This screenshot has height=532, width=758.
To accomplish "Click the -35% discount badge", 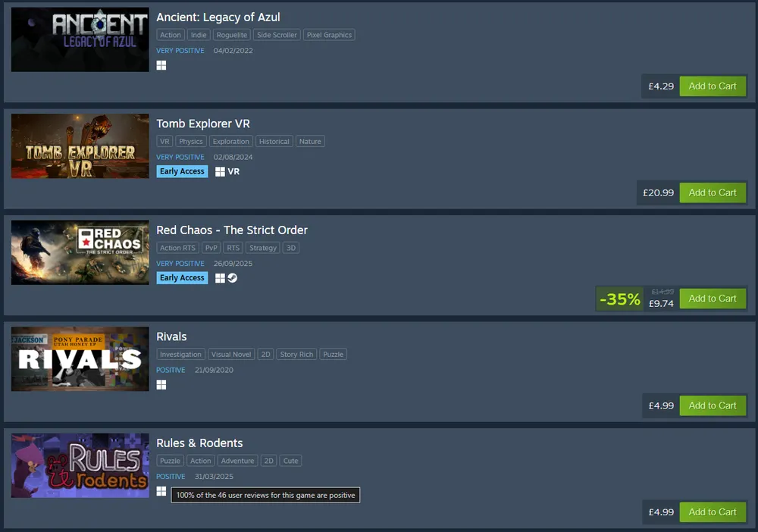I will click(620, 299).
